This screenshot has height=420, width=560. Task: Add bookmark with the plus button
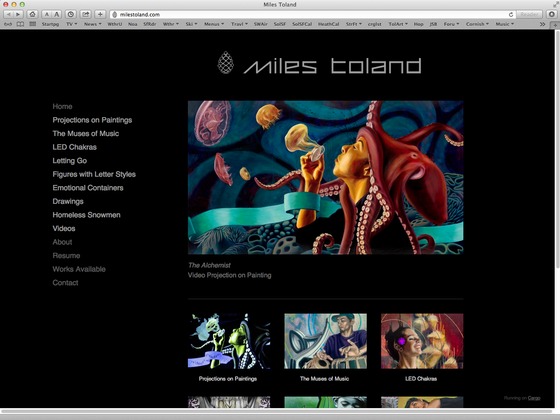tap(100, 14)
